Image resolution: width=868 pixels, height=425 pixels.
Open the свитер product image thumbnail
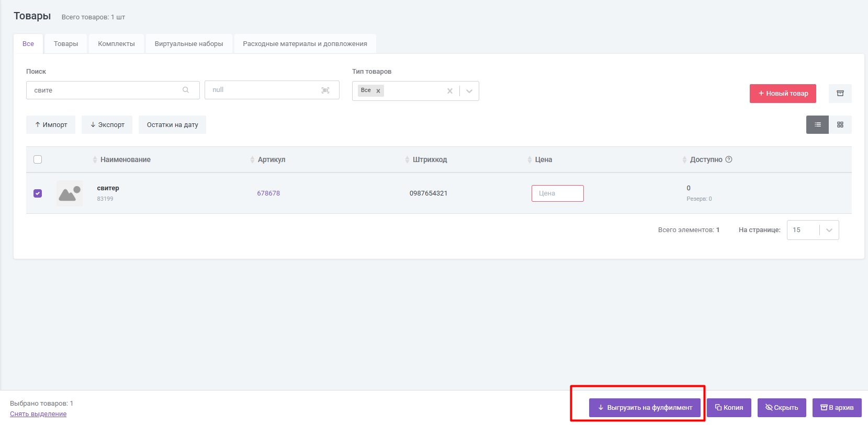click(x=70, y=193)
